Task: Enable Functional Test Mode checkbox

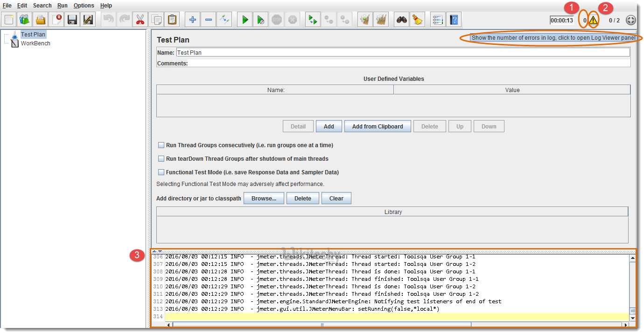Action: click(161, 172)
